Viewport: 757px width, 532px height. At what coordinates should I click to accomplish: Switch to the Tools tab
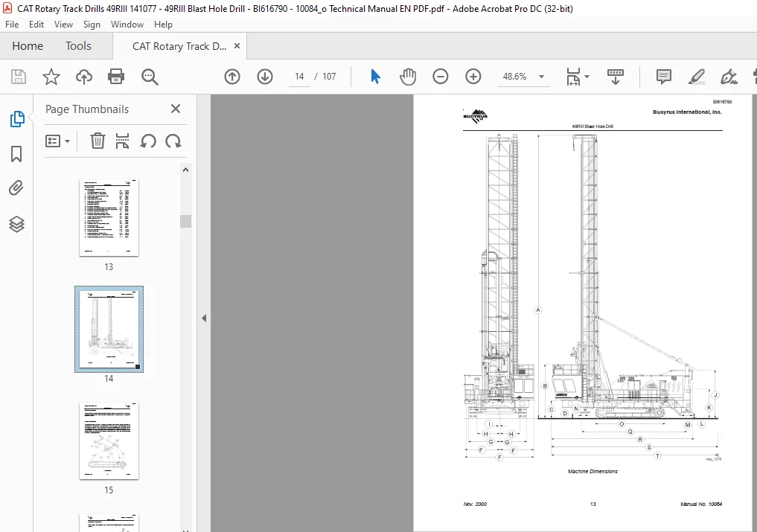point(78,46)
